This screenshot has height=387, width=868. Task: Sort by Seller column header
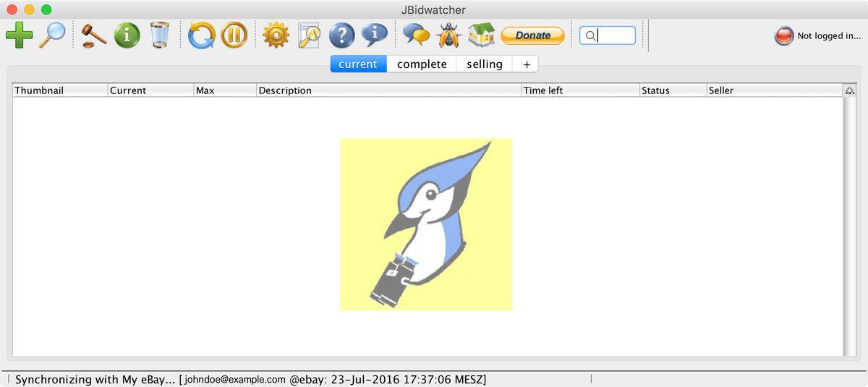click(775, 90)
